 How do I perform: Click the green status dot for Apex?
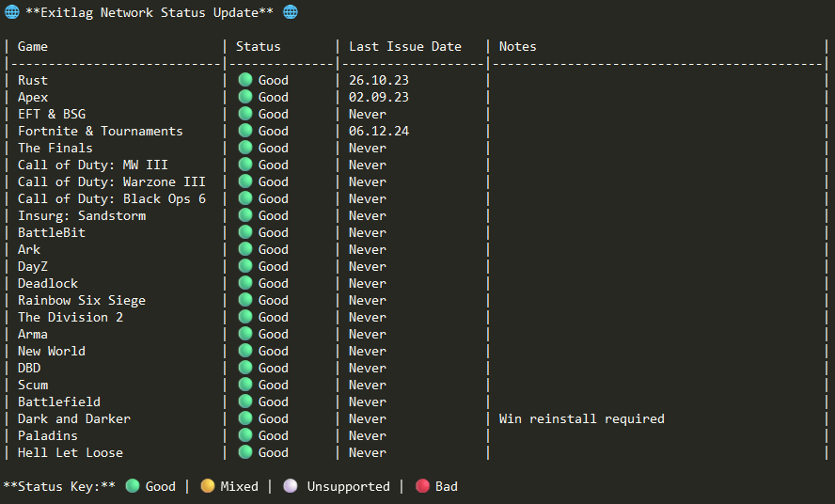click(x=245, y=97)
